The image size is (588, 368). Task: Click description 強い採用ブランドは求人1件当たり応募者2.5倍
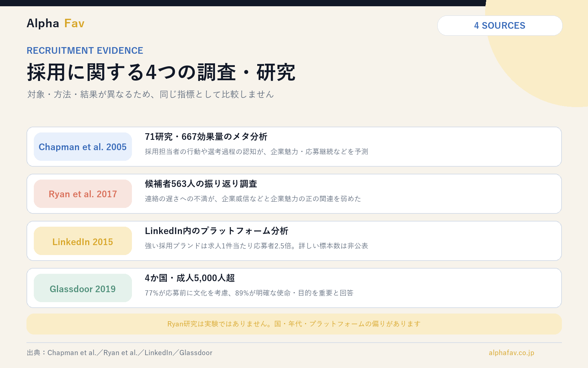[256, 246]
